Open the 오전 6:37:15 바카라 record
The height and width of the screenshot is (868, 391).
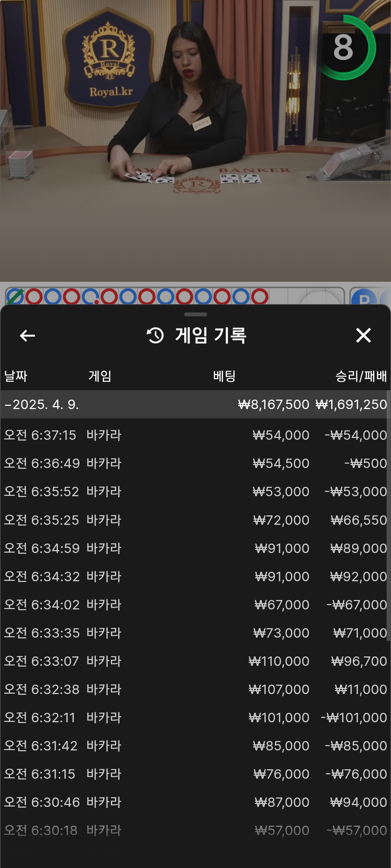point(195,435)
